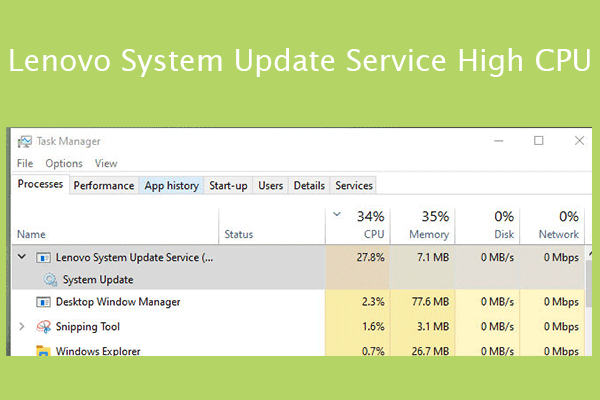
Task: Switch to the App history tab
Action: 171,186
